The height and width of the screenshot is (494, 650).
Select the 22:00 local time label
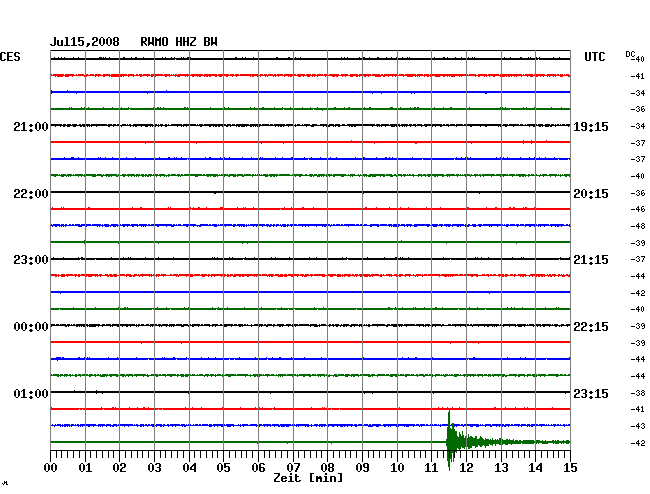pos(31,194)
